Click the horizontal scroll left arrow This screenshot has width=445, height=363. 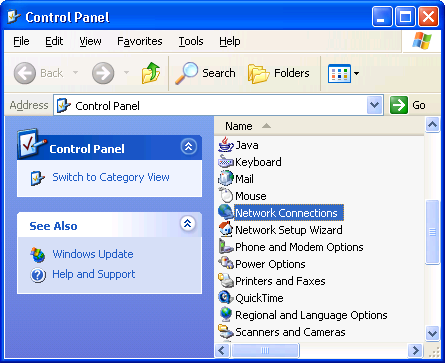click(x=222, y=350)
